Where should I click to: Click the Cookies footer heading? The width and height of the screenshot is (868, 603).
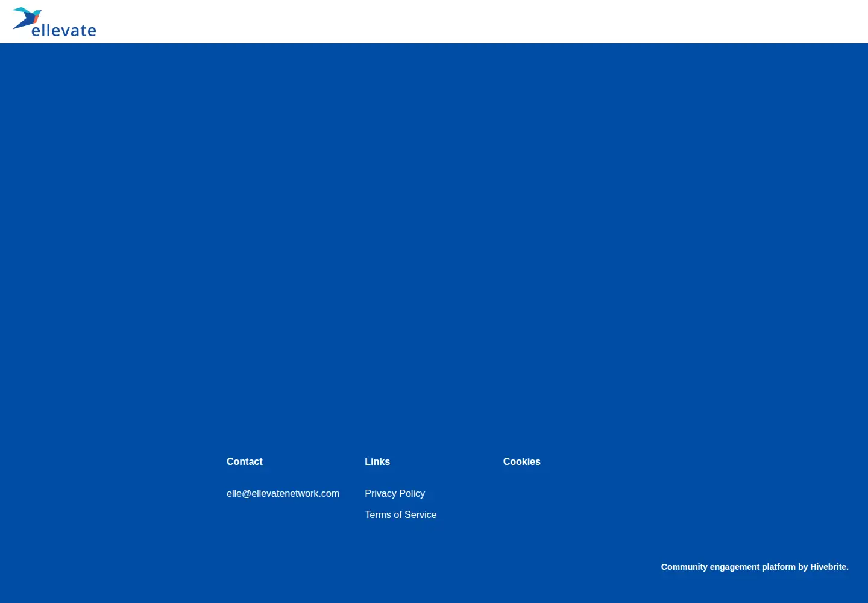click(x=521, y=461)
